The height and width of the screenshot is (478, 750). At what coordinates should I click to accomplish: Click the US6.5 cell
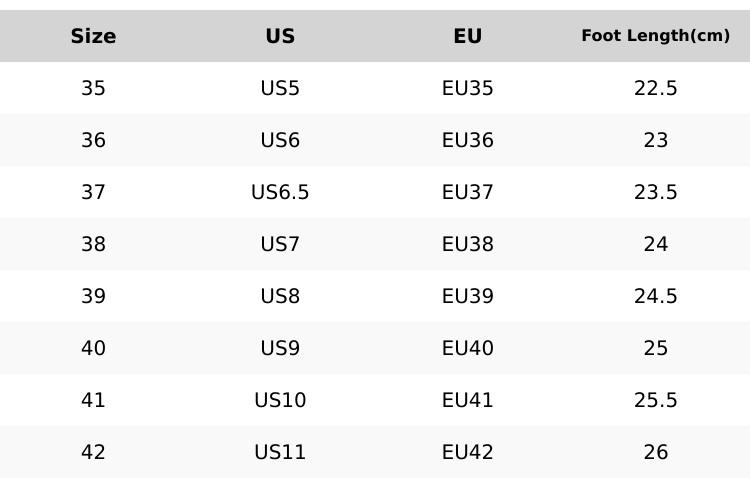tap(280, 193)
